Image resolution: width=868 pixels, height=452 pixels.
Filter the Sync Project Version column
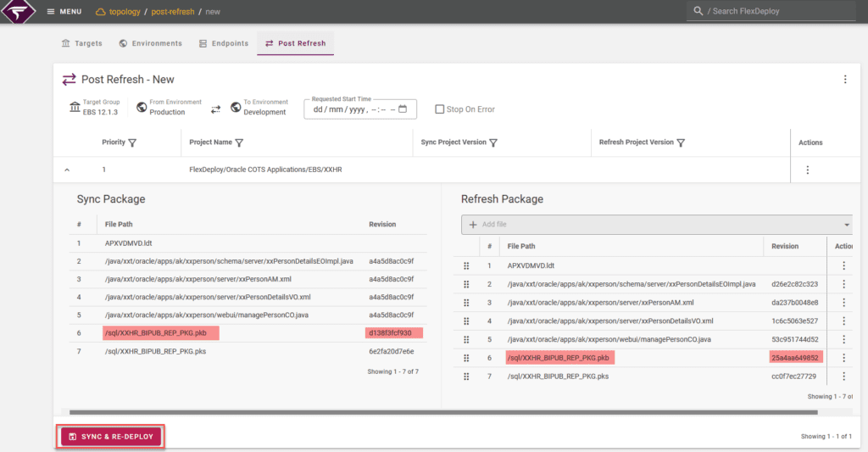(493, 143)
